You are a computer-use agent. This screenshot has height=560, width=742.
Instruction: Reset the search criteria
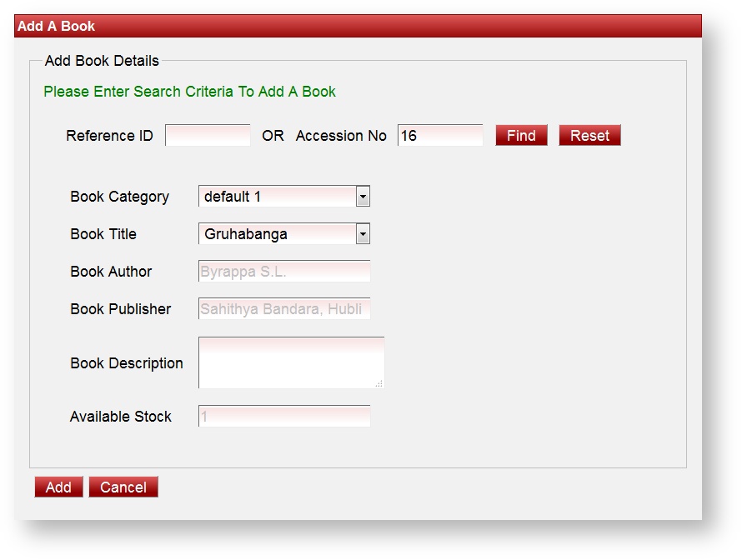589,136
